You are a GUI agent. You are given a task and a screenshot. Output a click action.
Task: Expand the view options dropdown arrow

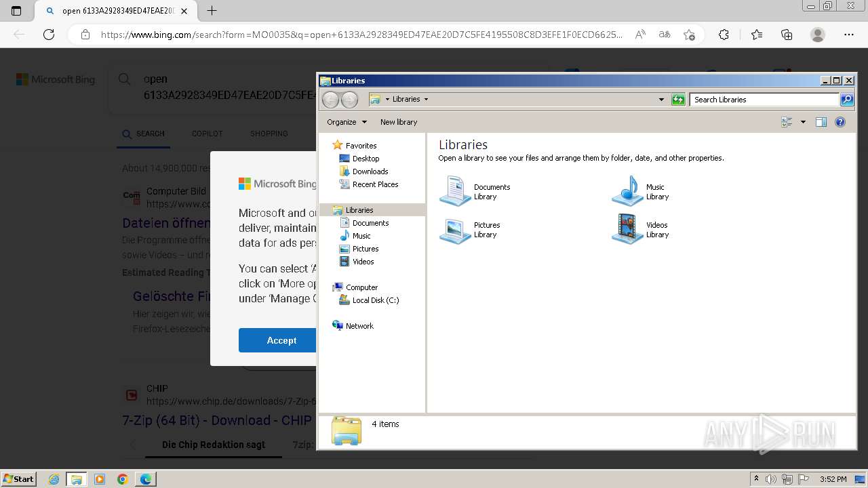click(803, 122)
